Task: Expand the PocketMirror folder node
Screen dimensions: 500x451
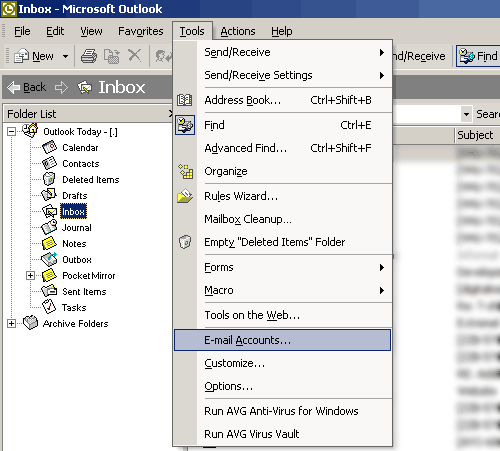Action: [x=30, y=275]
